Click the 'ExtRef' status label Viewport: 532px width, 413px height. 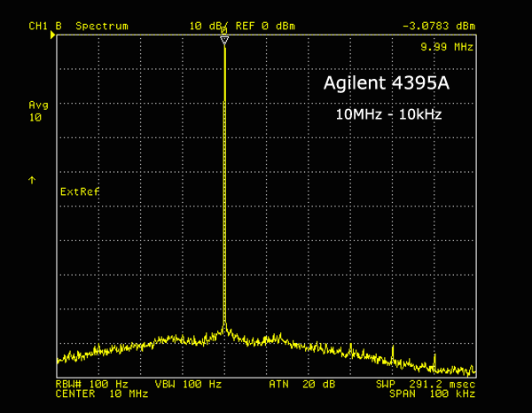point(80,192)
